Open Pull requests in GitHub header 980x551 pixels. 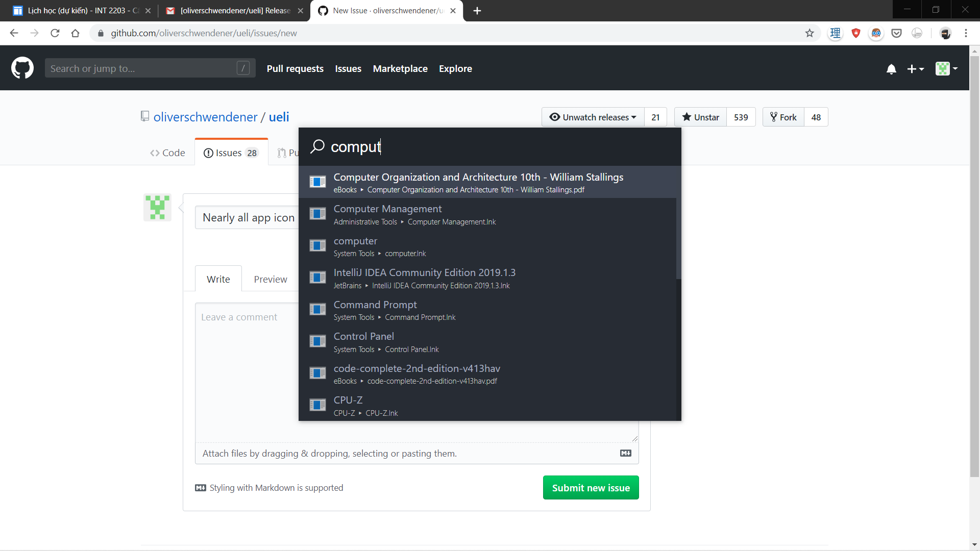click(295, 68)
